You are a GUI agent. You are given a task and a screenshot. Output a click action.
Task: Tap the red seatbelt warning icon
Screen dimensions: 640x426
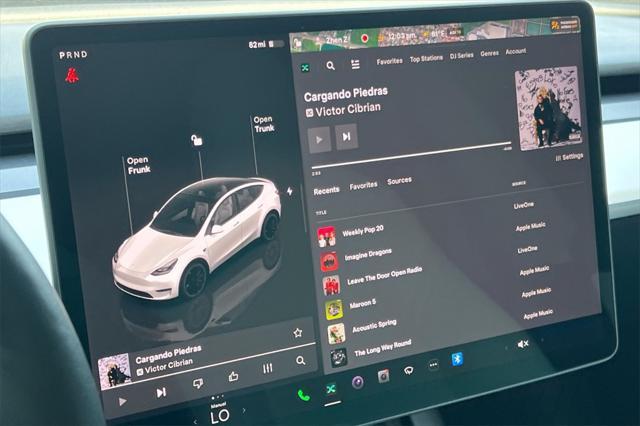pyautogui.click(x=72, y=75)
